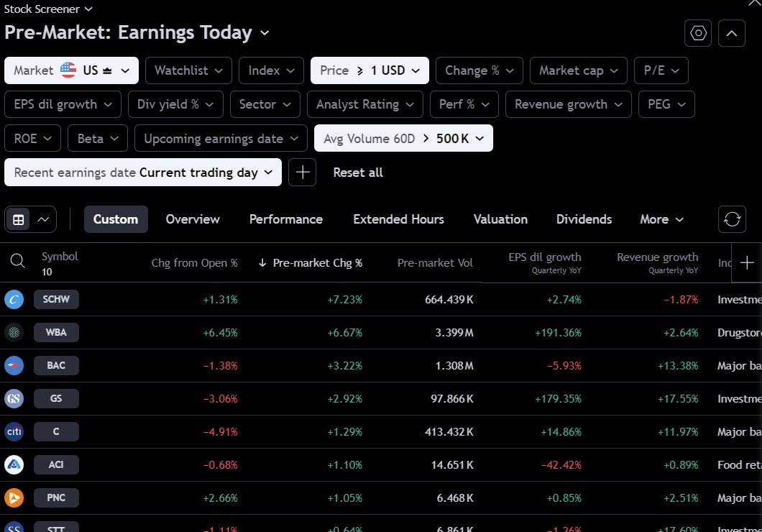Open the P/E filter dropdown
This screenshot has width=762, height=532.
(x=661, y=70)
